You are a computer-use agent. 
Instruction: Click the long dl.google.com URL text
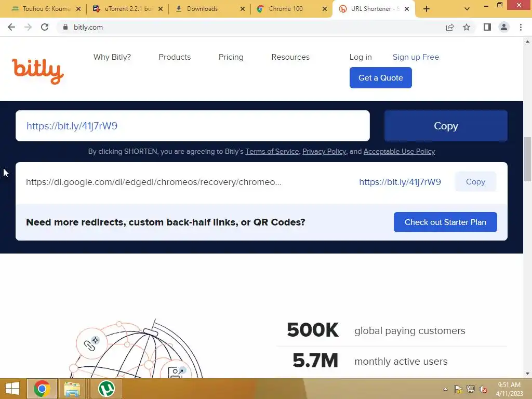[x=154, y=182]
